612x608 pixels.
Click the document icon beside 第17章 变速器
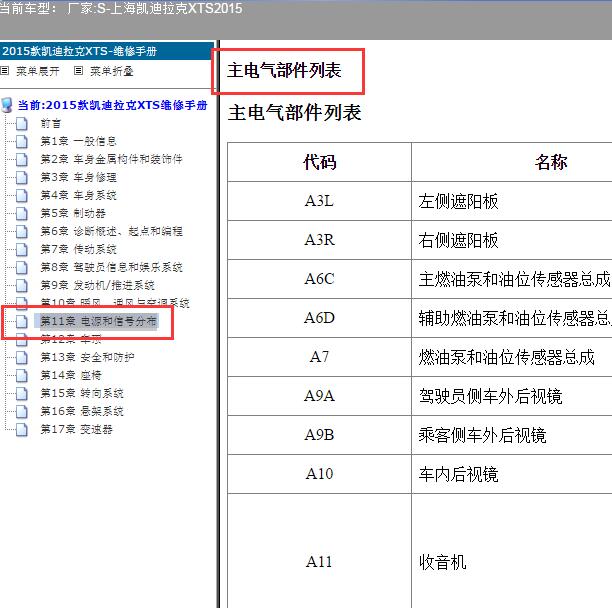point(22,429)
